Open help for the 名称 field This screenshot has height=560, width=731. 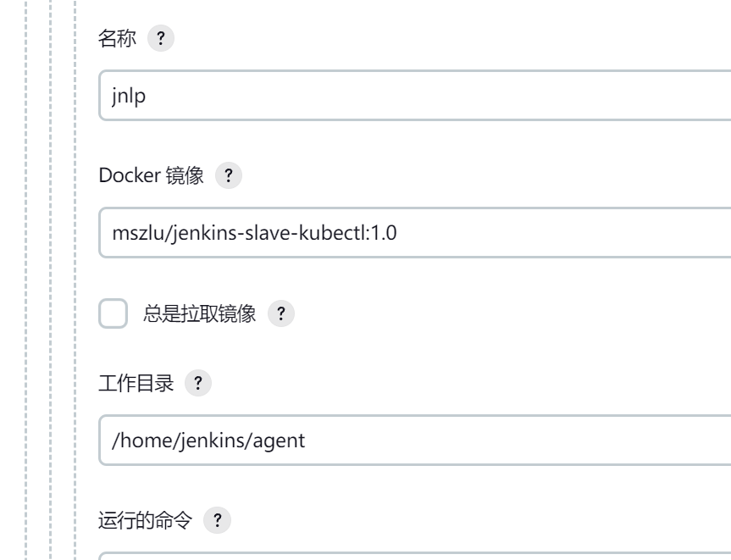(161, 38)
